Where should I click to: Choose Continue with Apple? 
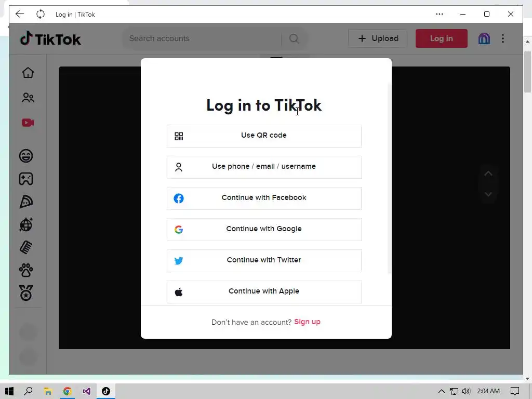[x=264, y=292]
